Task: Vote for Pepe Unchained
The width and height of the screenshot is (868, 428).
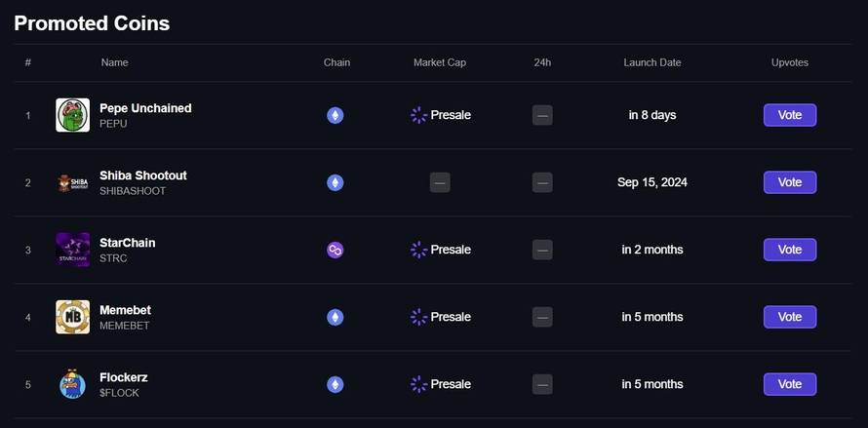Action: pos(790,115)
